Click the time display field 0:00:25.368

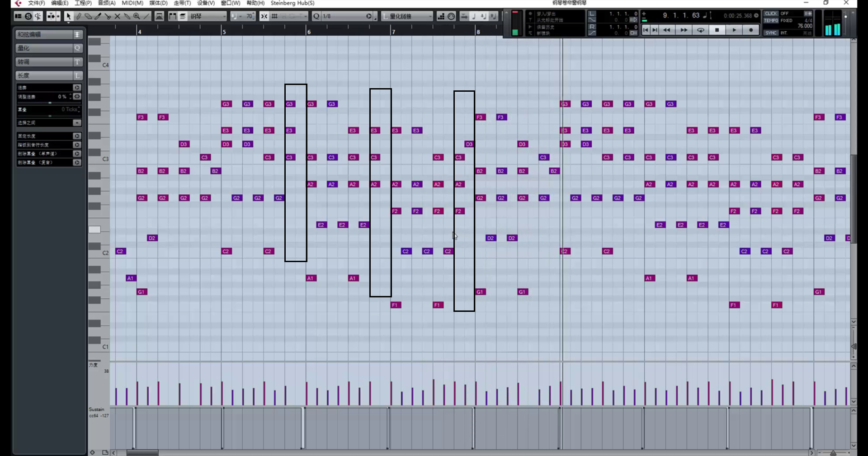pyautogui.click(x=738, y=16)
